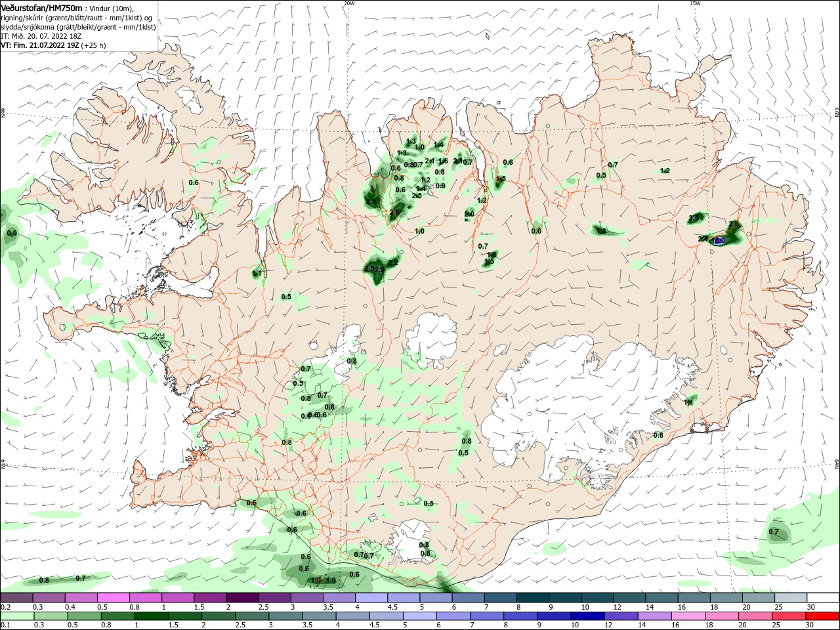Pick top-row white swatch starting at 30

pyautogui.click(x=823, y=598)
